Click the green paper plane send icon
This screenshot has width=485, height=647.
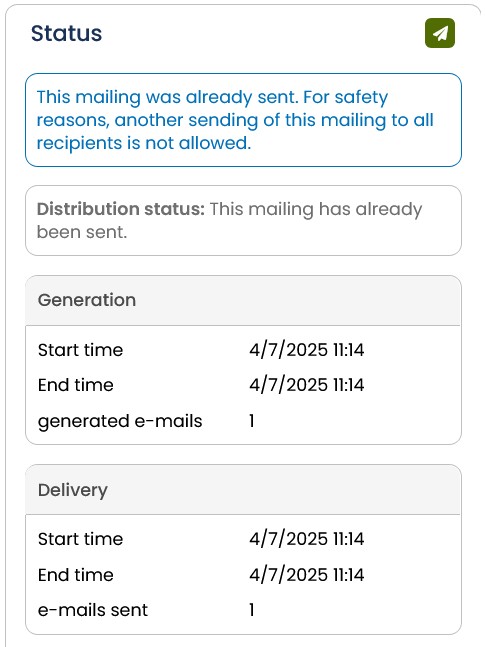[440, 33]
